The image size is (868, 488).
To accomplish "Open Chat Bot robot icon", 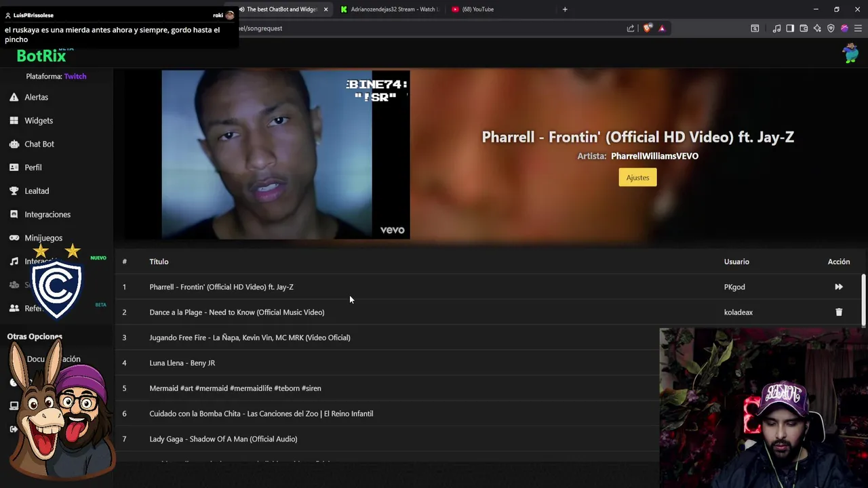I will tap(14, 144).
